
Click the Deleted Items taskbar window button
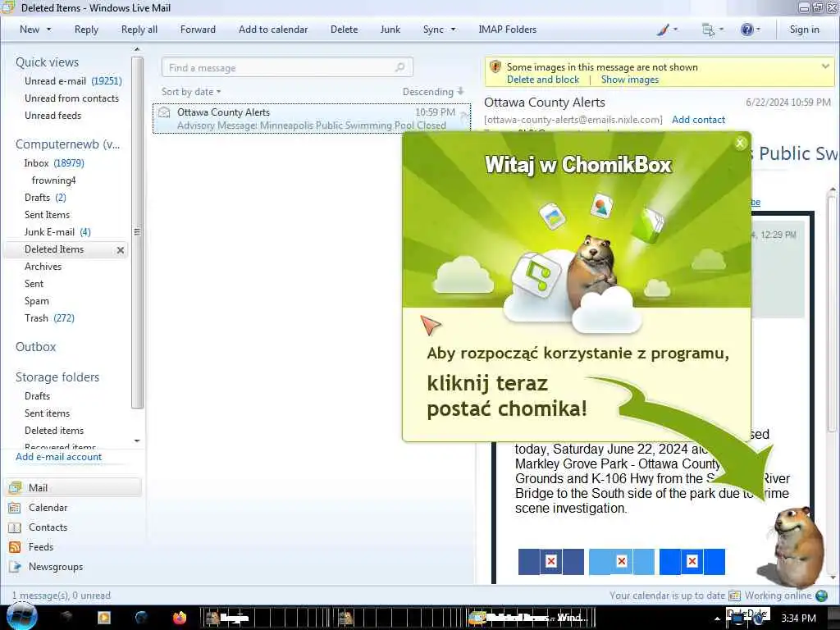531,618
